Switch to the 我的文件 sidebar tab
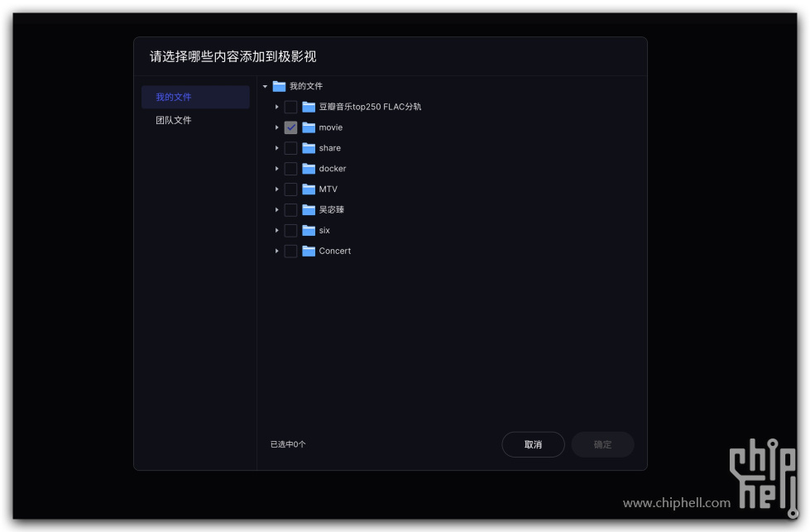810x532 pixels. (195, 97)
